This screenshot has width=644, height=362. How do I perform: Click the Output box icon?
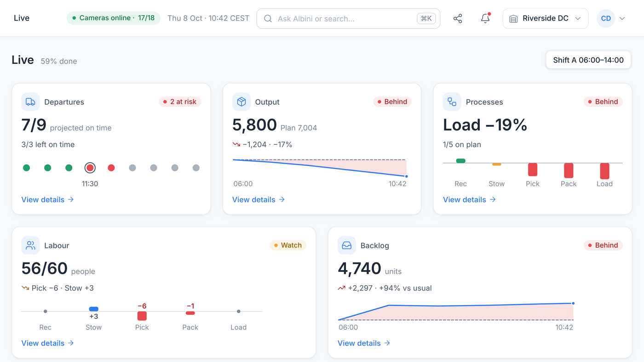coord(241,102)
